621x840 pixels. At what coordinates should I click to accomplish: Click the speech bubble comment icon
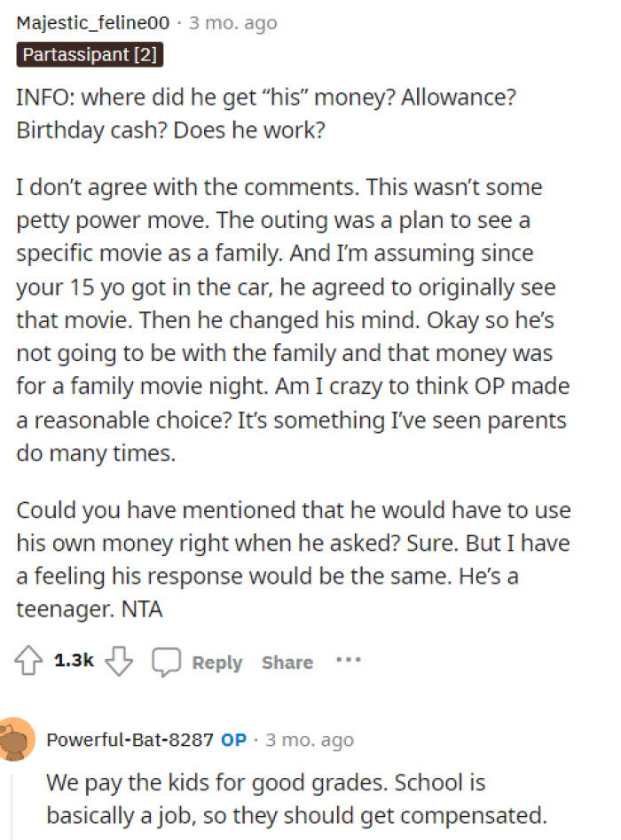point(167,661)
